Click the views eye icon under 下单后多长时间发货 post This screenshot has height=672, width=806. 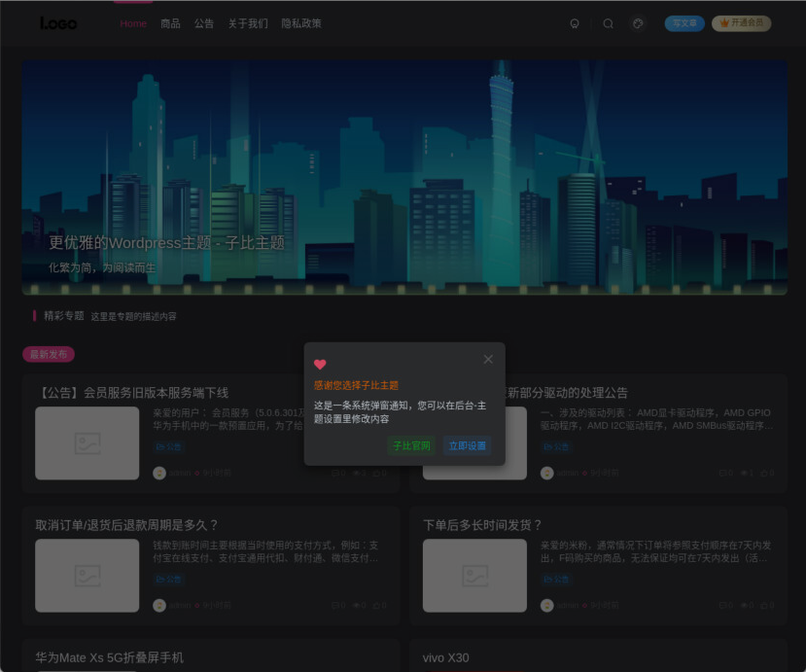pos(745,605)
